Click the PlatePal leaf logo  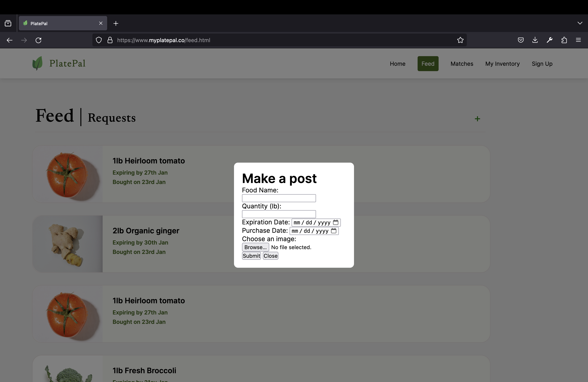point(38,63)
